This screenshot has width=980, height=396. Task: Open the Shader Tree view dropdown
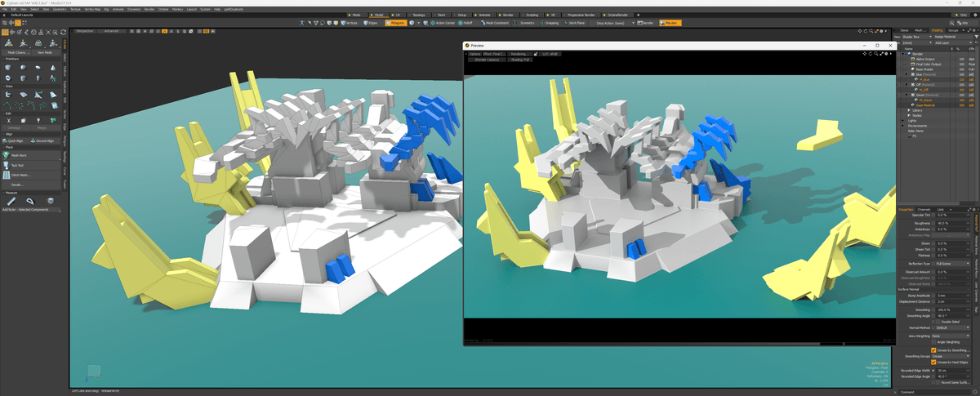click(917, 37)
